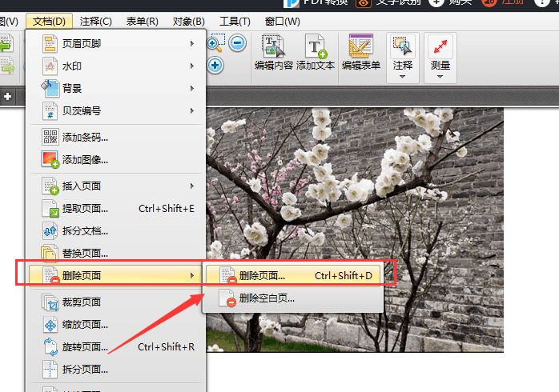Choose 拆分文档... from the menu

pyautogui.click(x=116, y=231)
